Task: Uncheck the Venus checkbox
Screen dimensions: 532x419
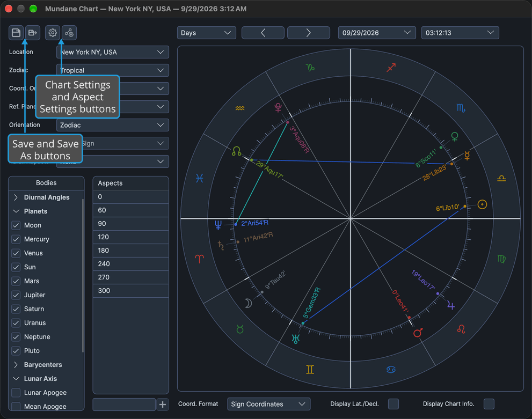Action: pos(16,253)
